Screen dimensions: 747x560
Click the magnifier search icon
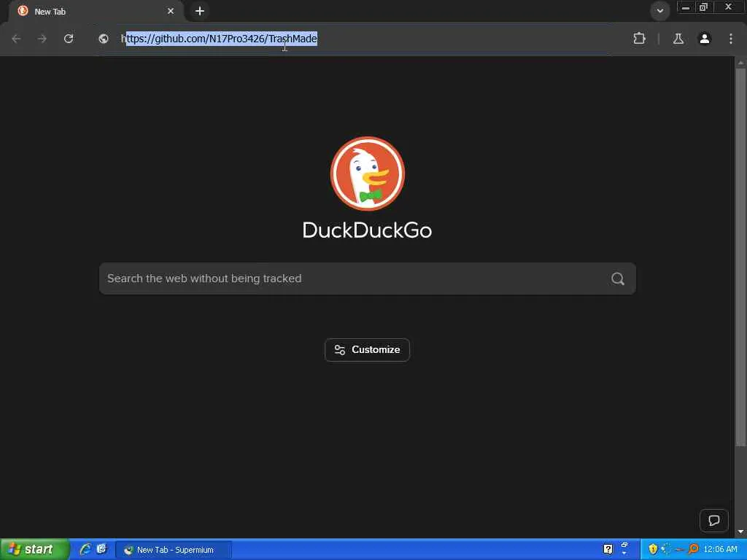(617, 279)
